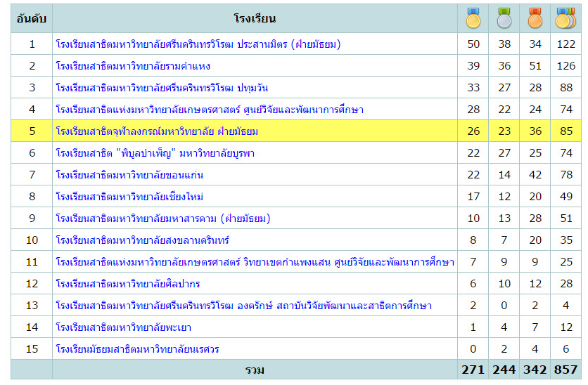Click gold count 50 in rank 1 row

(x=473, y=44)
